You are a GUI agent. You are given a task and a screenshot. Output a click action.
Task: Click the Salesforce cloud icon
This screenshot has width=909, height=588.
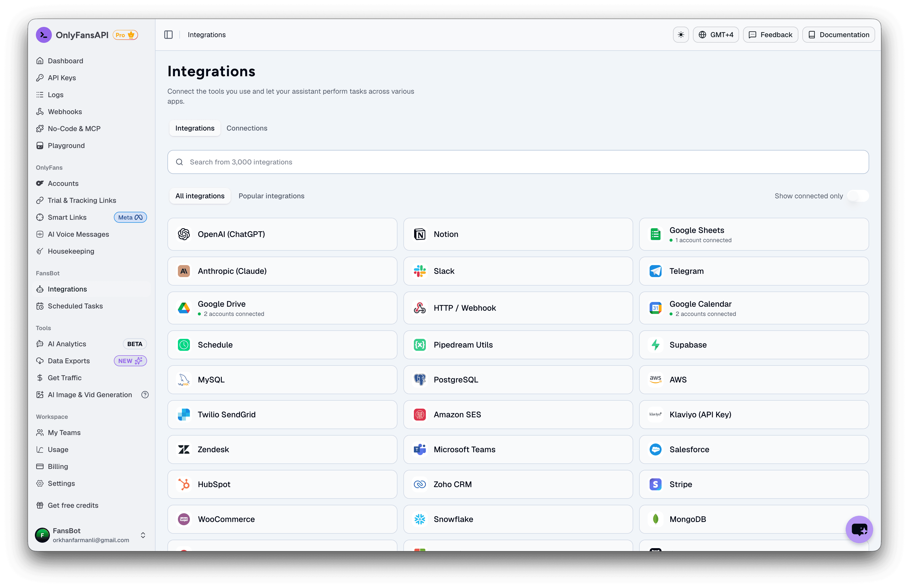pyautogui.click(x=656, y=449)
